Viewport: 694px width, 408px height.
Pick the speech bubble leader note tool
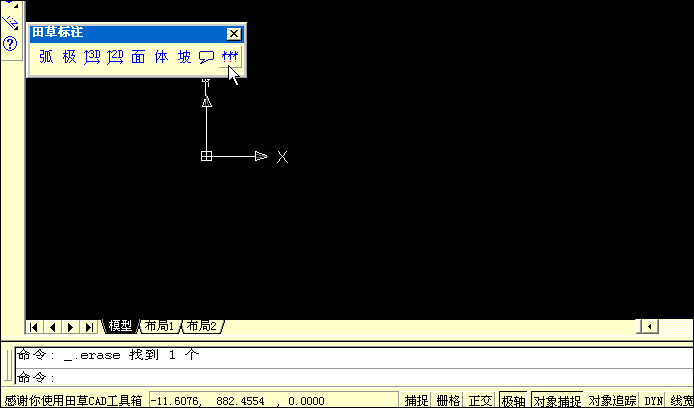tap(207, 57)
